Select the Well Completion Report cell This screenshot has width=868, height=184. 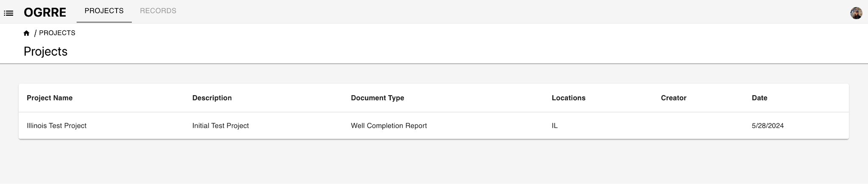(389, 126)
